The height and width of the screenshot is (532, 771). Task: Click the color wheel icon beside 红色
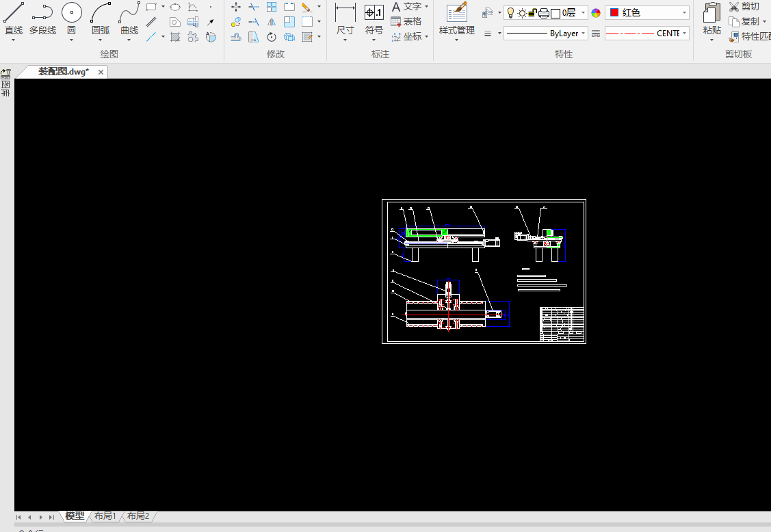pos(596,13)
